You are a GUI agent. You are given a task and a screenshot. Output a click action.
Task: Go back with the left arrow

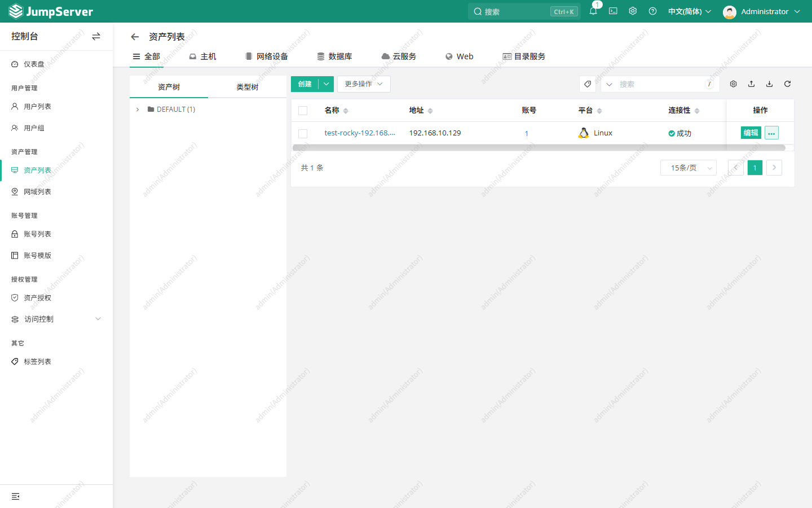pyautogui.click(x=135, y=37)
